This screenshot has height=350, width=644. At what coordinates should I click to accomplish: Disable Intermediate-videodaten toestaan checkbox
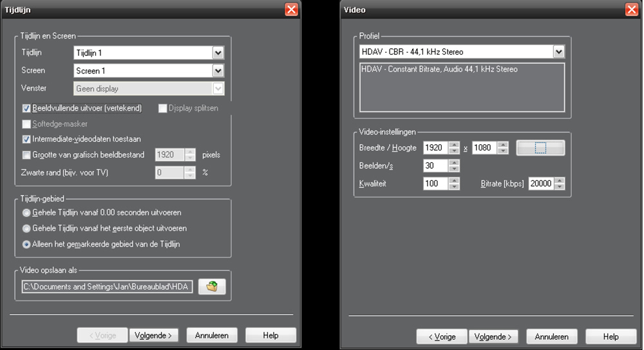pyautogui.click(x=26, y=139)
